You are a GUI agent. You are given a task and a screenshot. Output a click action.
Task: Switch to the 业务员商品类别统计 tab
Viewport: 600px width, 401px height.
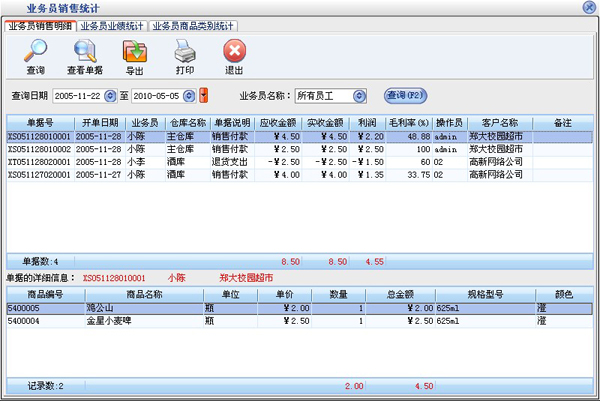coord(192,25)
